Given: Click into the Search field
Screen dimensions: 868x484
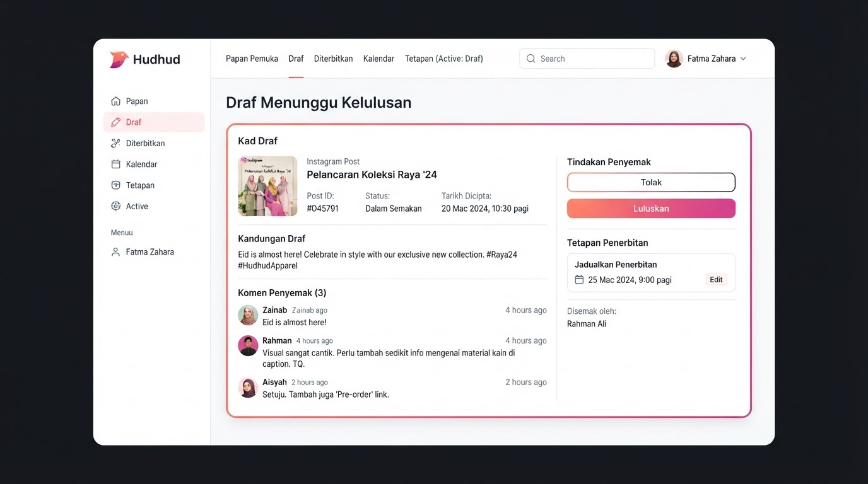Looking at the screenshot, I should (x=587, y=59).
